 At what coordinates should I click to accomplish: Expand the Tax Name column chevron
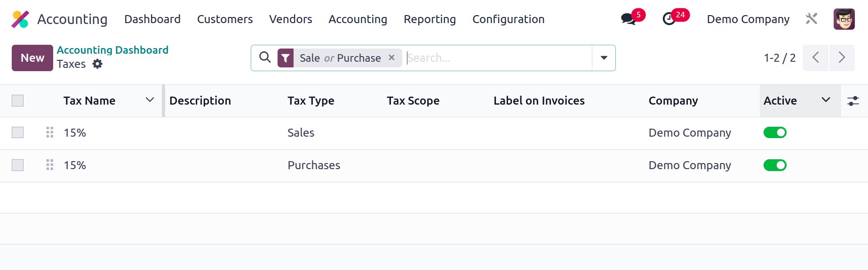pyautogui.click(x=150, y=100)
